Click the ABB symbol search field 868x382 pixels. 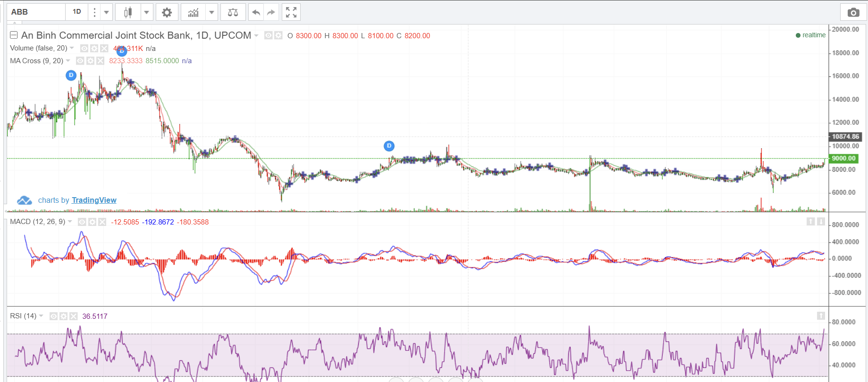point(36,12)
